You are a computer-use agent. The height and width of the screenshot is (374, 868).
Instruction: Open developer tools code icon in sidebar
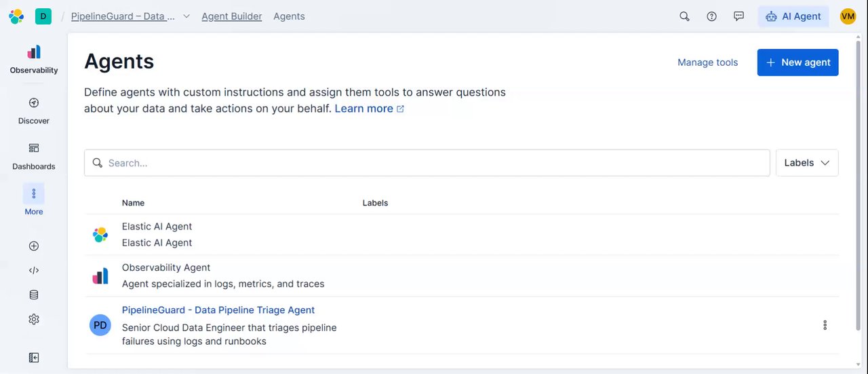(34, 270)
